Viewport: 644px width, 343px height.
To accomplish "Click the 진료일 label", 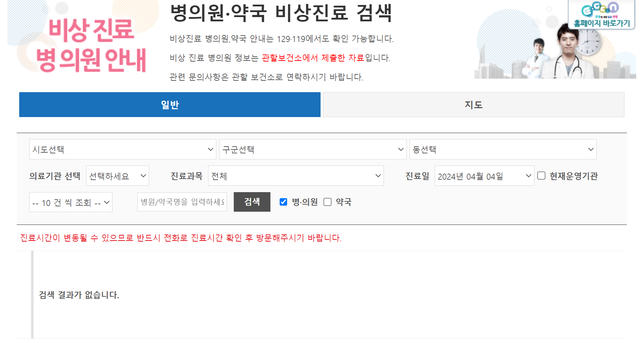I will (417, 176).
